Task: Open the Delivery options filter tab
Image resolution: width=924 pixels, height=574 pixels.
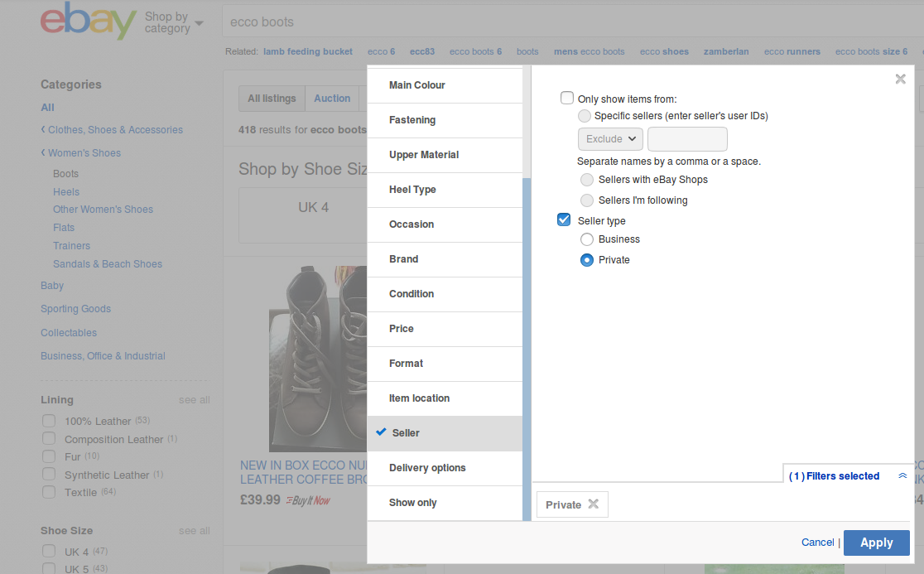Action: click(x=445, y=468)
